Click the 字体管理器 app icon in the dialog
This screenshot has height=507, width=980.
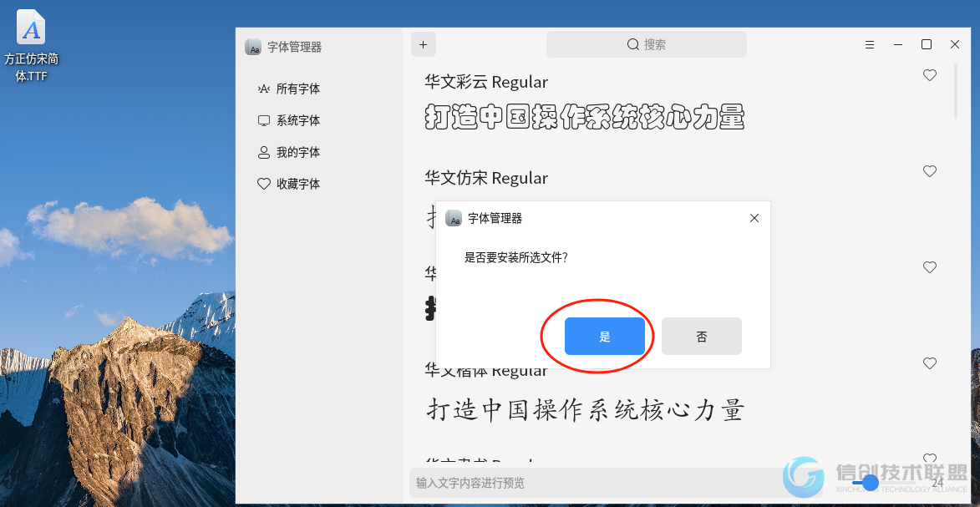point(453,218)
